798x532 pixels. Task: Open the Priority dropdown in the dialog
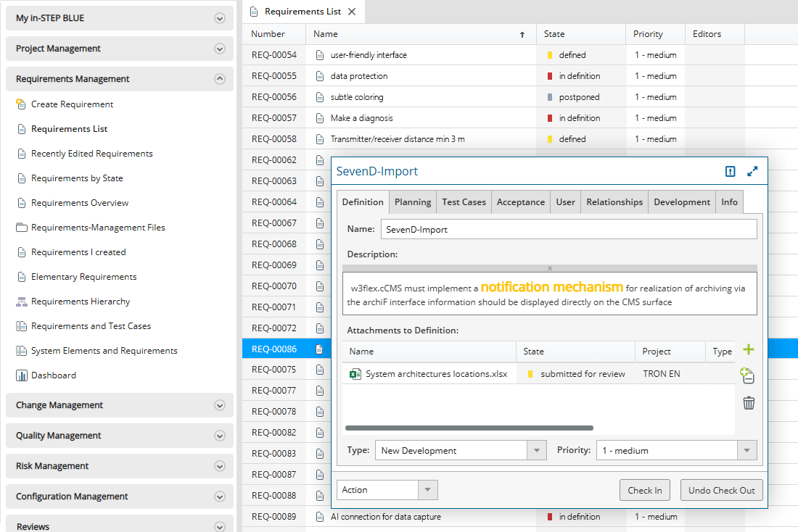point(747,450)
